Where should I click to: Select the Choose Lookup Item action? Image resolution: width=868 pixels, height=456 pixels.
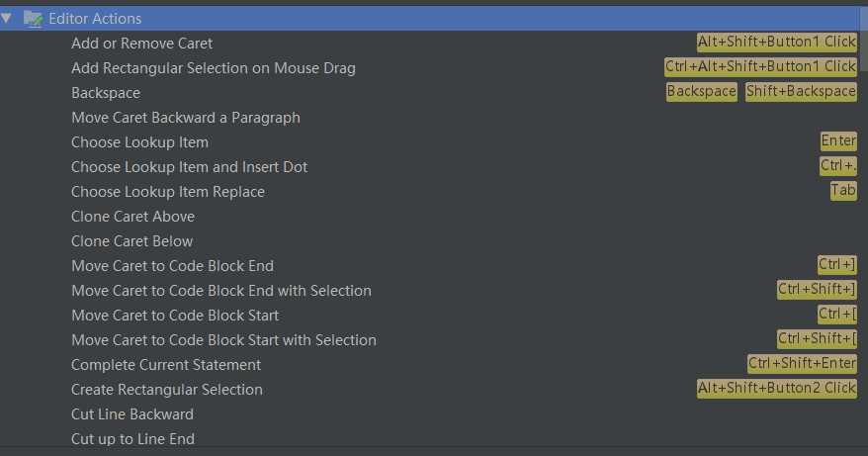[140, 142]
